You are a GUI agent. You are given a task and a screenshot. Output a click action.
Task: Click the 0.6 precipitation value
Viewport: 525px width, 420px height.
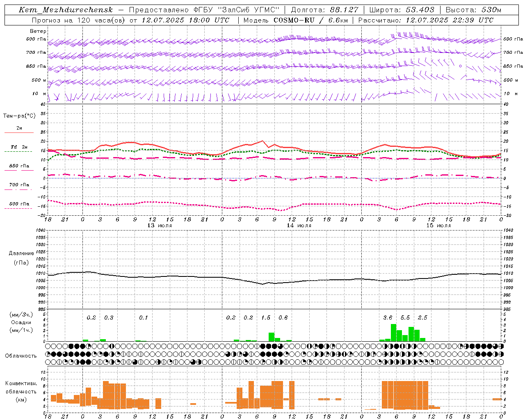(x=283, y=317)
